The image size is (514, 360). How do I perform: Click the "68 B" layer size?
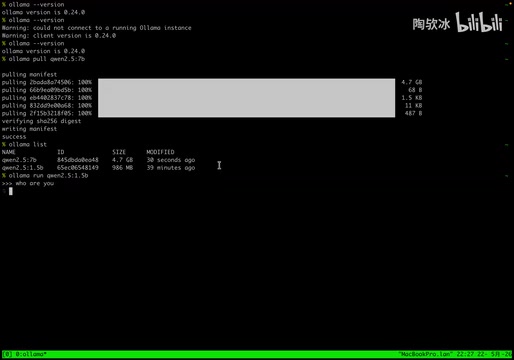tap(415, 90)
